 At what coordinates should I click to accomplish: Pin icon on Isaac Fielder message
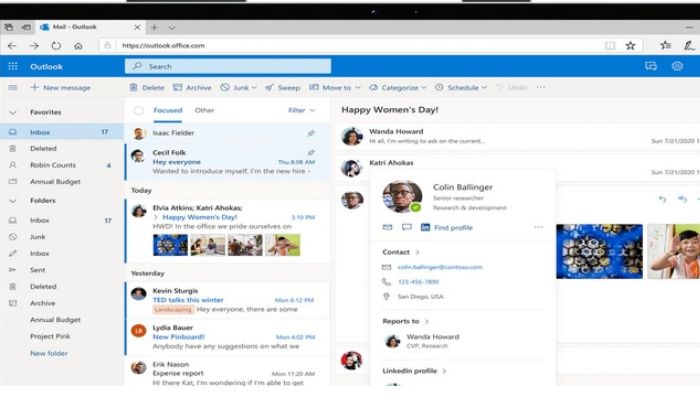pyautogui.click(x=311, y=133)
